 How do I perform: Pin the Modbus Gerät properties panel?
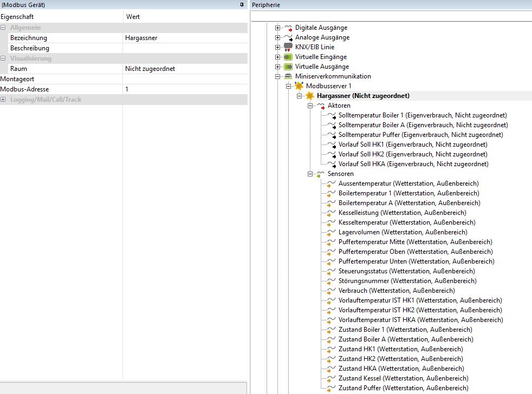tap(242, 5)
